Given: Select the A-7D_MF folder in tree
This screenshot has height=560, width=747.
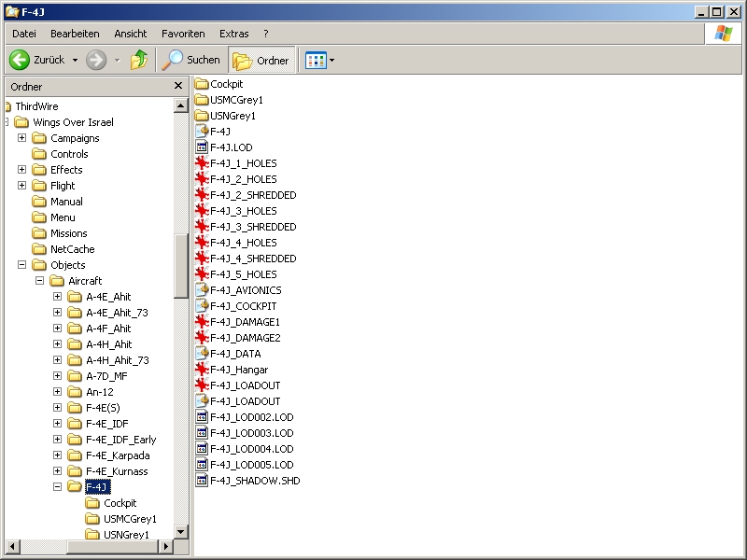Looking at the screenshot, I should pyautogui.click(x=106, y=376).
